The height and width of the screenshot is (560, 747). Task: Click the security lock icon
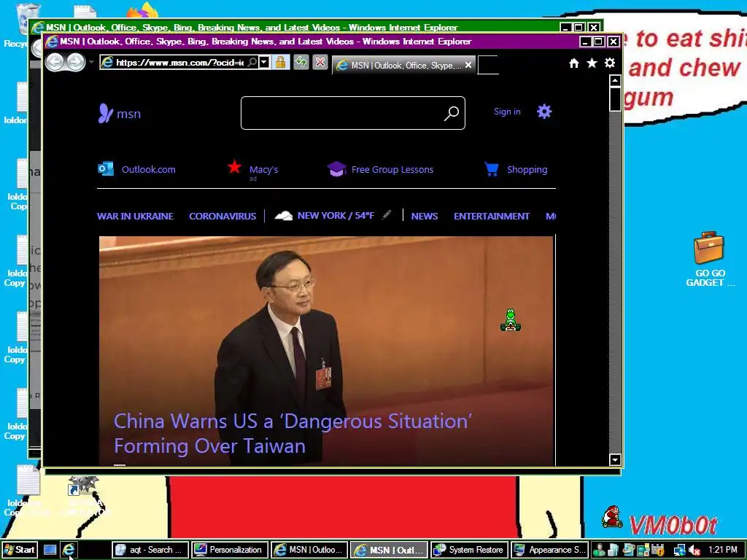pyautogui.click(x=281, y=62)
